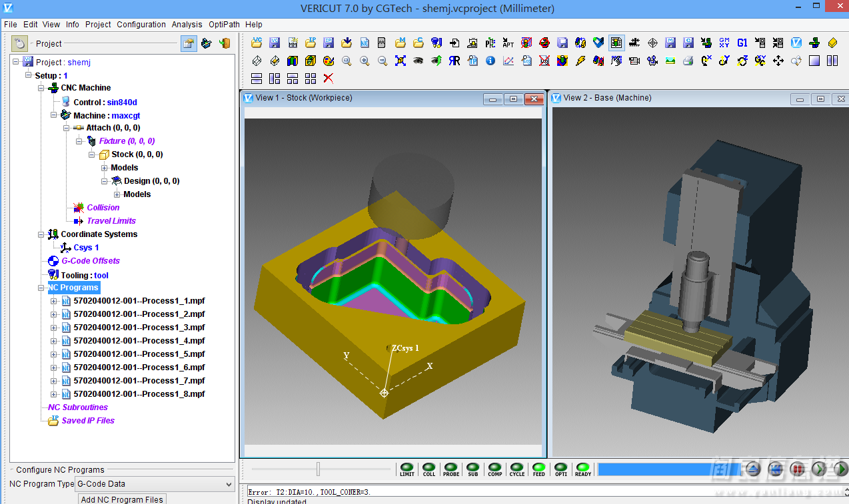Click the color palette icon
849x504 pixels.
(329, 61)
